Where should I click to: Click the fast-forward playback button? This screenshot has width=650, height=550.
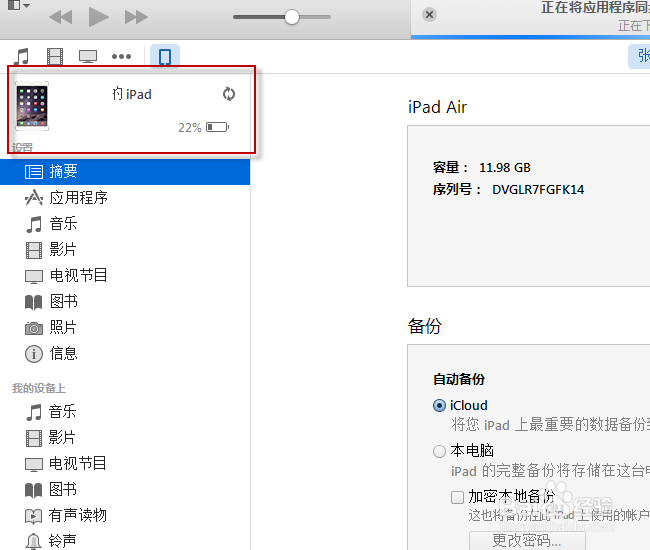pyautogui.click(x=136, y=17)
